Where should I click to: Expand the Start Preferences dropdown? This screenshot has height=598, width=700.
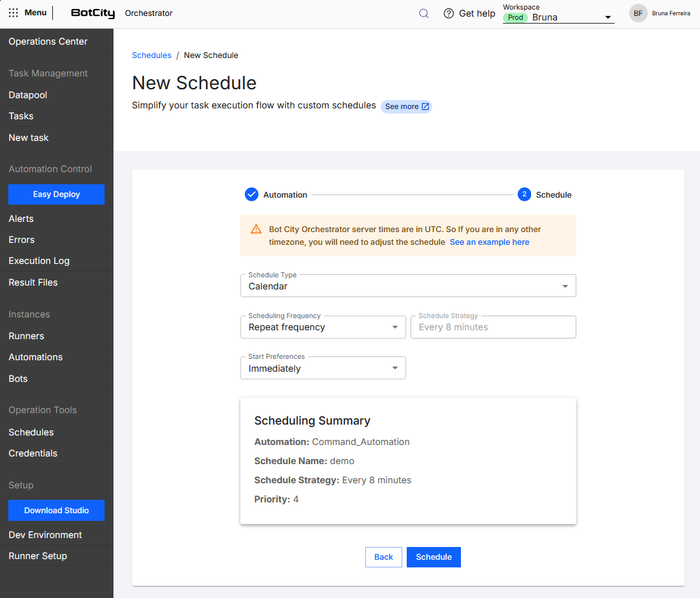323,368
